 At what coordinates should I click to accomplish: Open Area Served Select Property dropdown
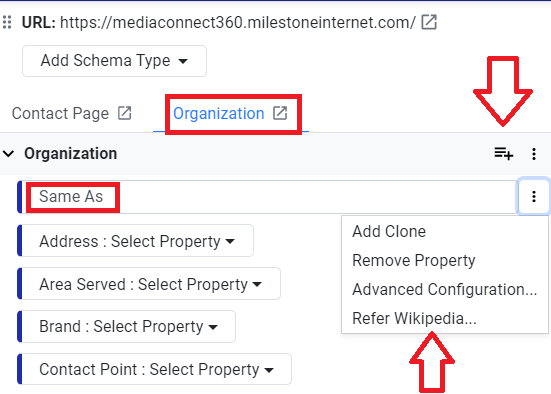[151, 284]
